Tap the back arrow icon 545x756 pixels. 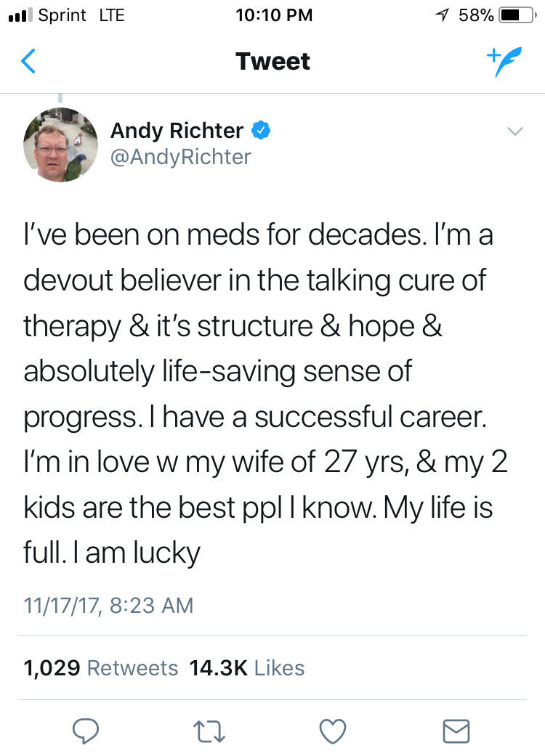click(28, 62)
